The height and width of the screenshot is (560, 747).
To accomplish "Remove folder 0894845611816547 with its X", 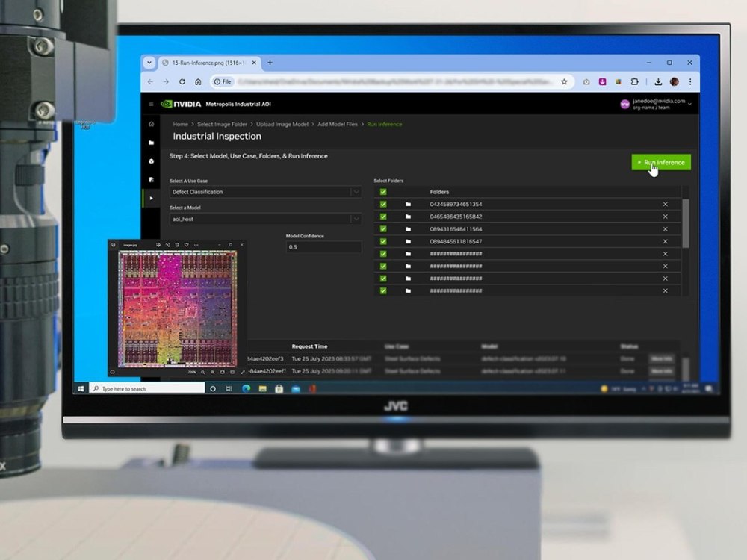I will coord(665,241).
